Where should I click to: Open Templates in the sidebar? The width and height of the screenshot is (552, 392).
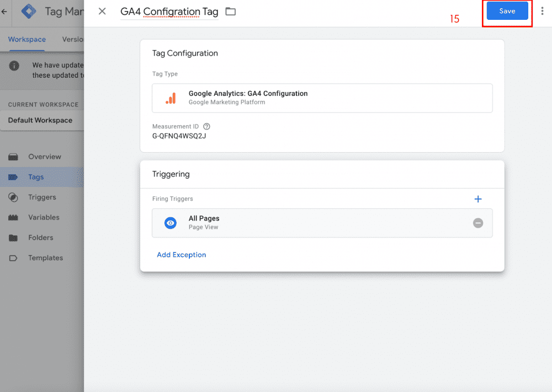tap(42, 257)
